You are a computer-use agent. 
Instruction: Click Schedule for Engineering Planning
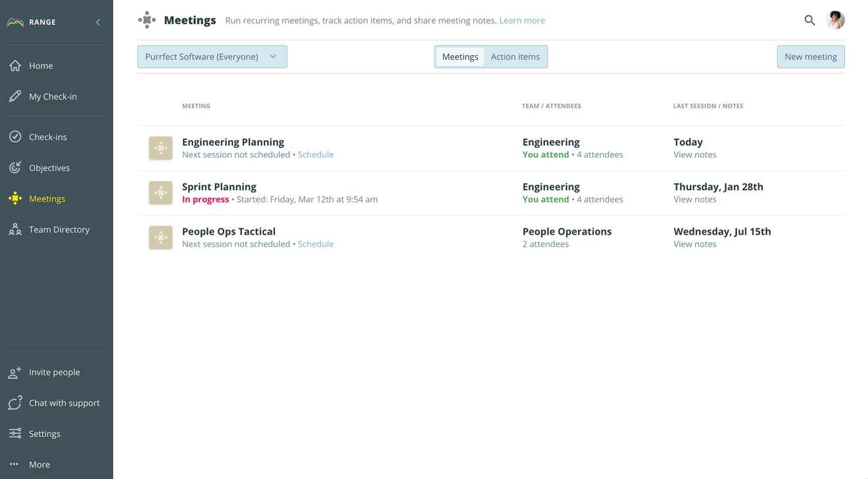click(x=316, y=154)
